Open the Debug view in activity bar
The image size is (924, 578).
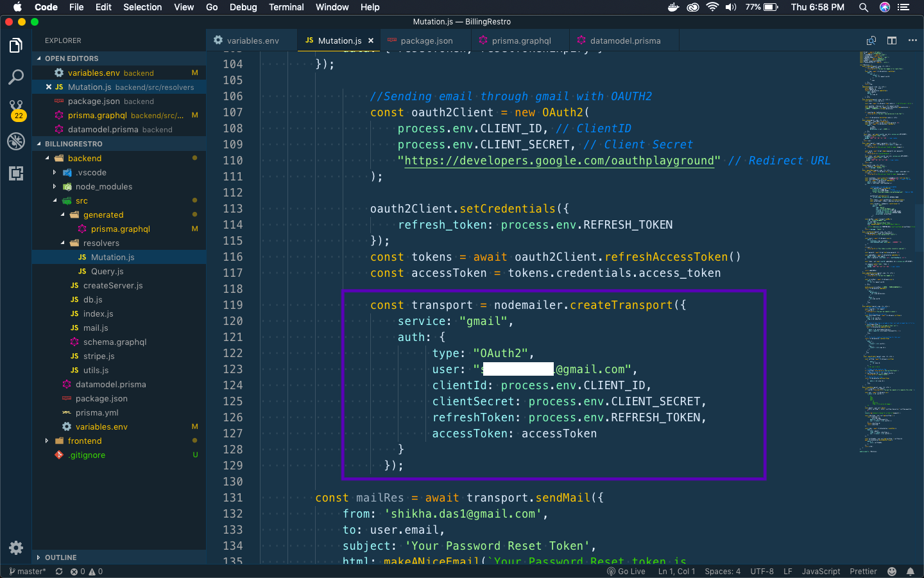tap(16, 141)
